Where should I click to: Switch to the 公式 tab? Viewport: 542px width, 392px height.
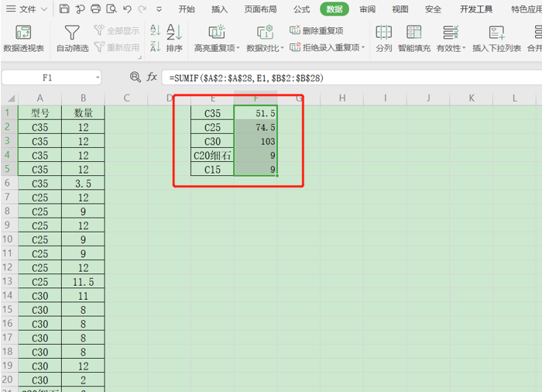(x=301, y=9)
